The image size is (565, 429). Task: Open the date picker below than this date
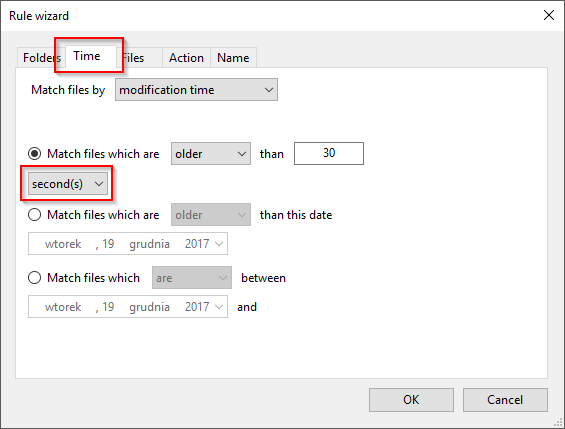tap(128, 244)
